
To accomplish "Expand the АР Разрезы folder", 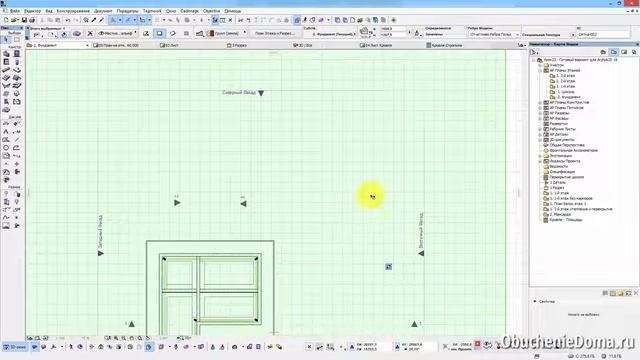I will click(540, 113).
